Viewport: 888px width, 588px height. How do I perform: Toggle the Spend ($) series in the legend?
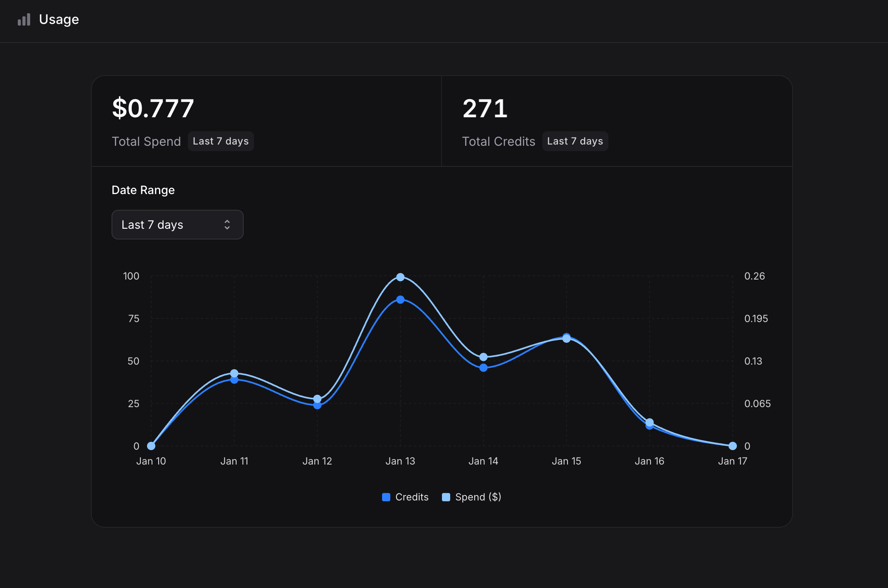point(471,497)
